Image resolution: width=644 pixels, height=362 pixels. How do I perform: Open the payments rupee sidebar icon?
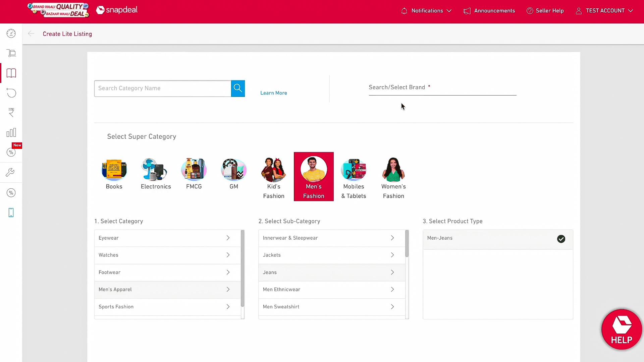coord(11,113)
